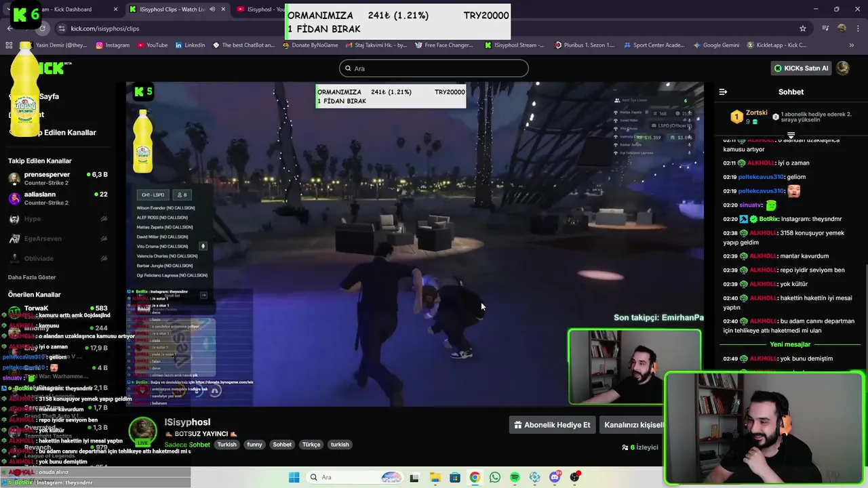The width and height of the screenshot is (868, 488).
Task: Open the Donate ByNoGame bookmark
Action: click(x=310, y=45)
